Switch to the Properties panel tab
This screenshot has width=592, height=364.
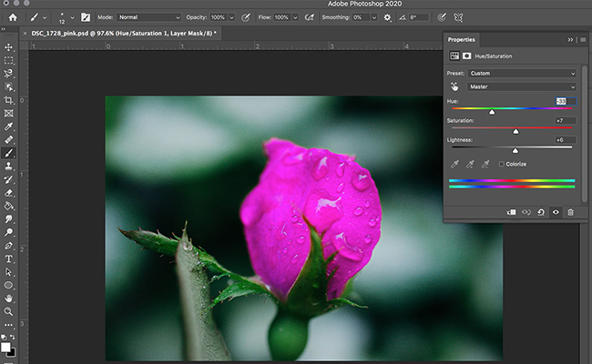click(462, 39)
